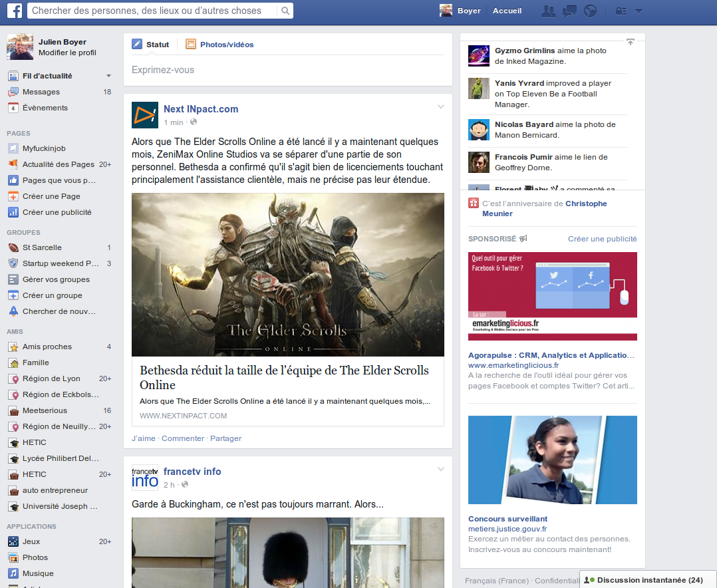Screen dimensions: 717x588
Task: Click Agorapulse CRM ad title link
Action: click(x=551, y=355)
